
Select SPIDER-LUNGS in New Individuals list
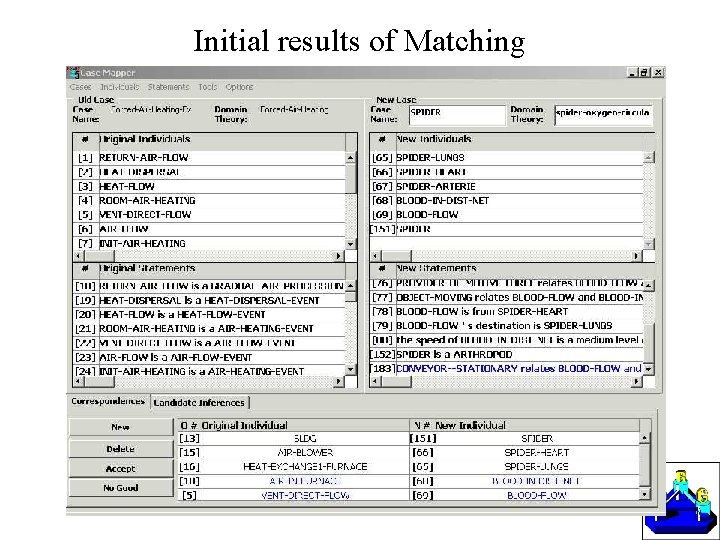(x=506, y=158)
